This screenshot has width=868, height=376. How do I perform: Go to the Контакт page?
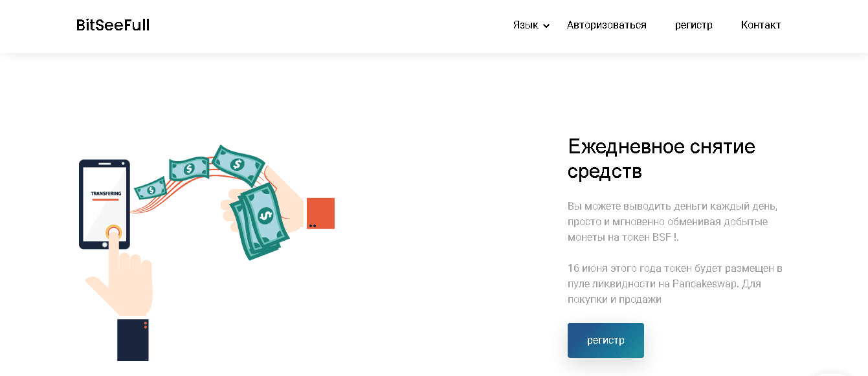761,25
